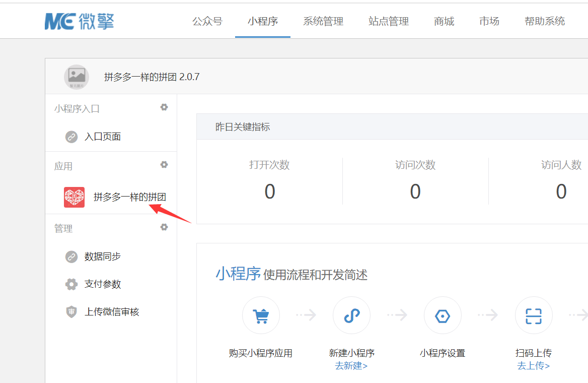Open the gear settings beside 应用

tap(164, 165)
